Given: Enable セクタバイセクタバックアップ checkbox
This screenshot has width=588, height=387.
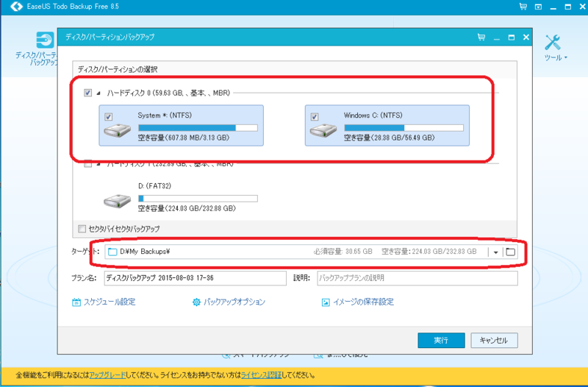Looking at the screenshot, I should [x=82, y=229].
